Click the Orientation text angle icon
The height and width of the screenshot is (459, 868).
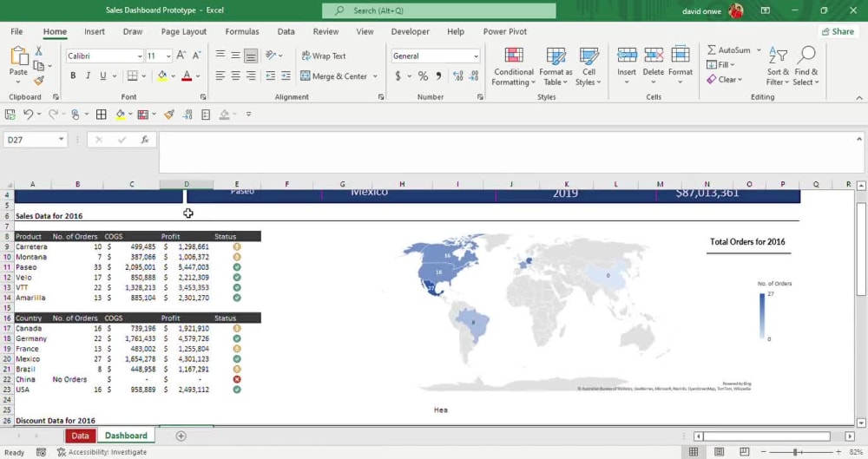point(271,56)
